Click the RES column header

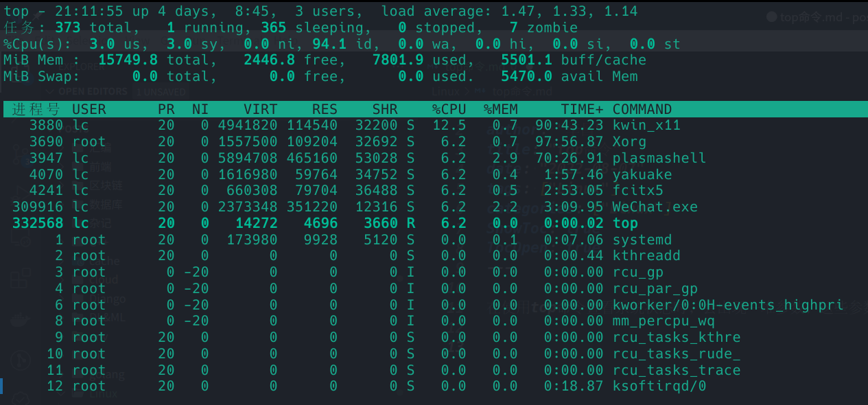tap(325, 109)
